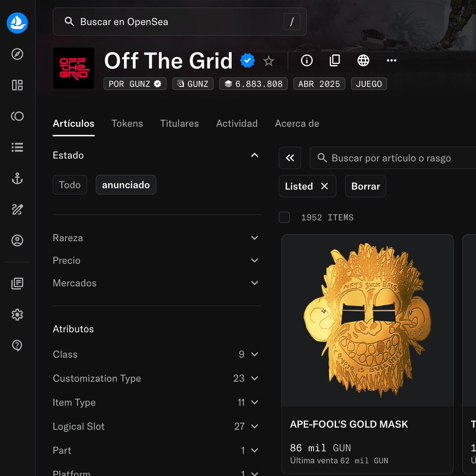This screenshot has height=476, width=476.
Task: Click the GUNZ chain badge
Action: pos(193,84)
